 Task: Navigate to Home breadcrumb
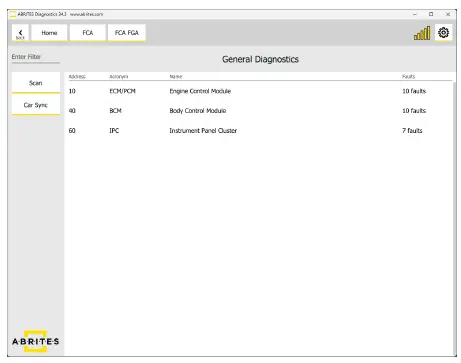49,33
